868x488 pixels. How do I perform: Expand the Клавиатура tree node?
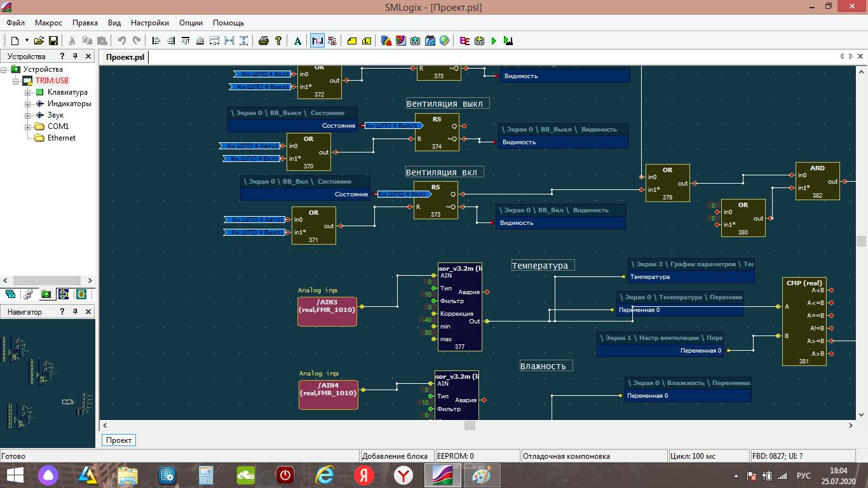pos(28,93)
